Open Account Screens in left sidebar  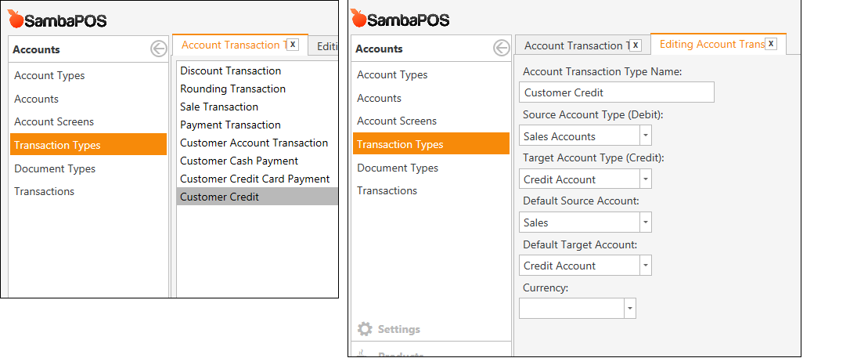pyautogui.click(x=54, y=121)
